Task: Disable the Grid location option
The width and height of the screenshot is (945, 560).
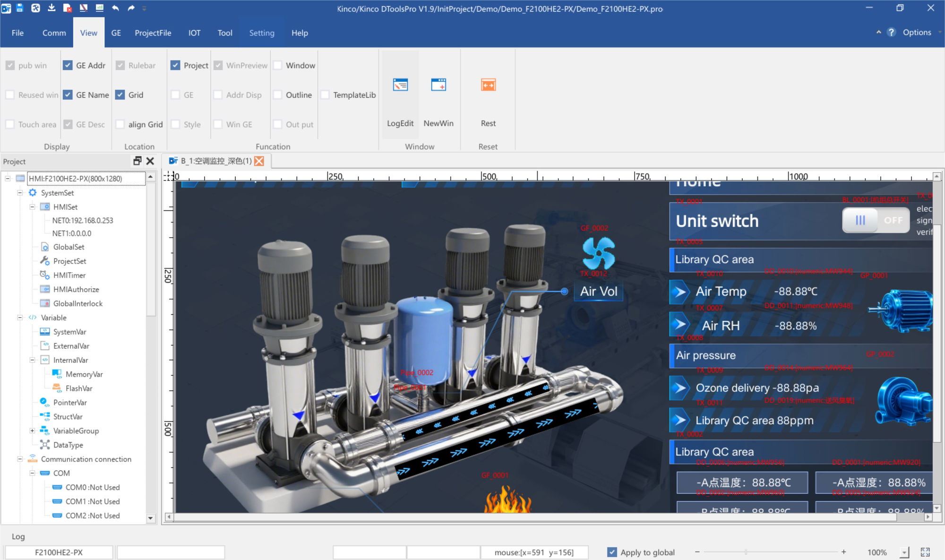Action: pyautogui.click(x=120, y=95)
